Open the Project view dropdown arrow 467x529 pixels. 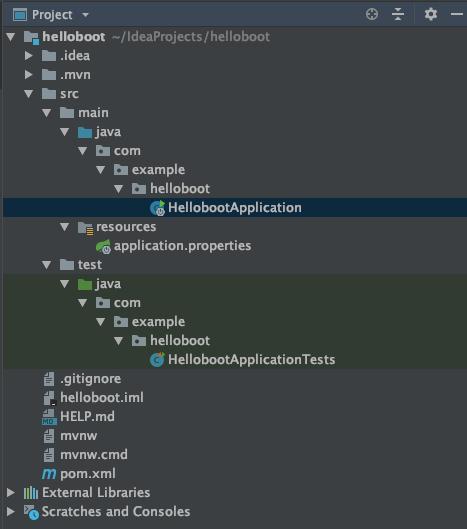85,15
